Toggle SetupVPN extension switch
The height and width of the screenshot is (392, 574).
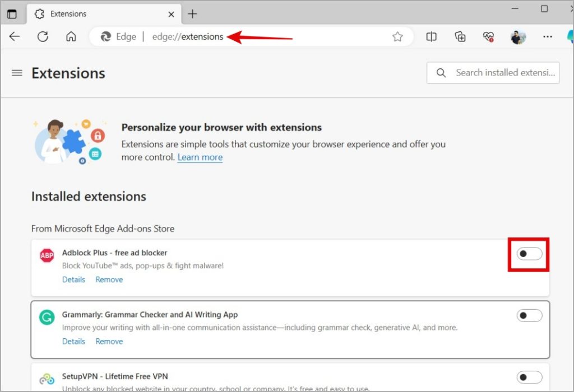click(x=529, y=377)
